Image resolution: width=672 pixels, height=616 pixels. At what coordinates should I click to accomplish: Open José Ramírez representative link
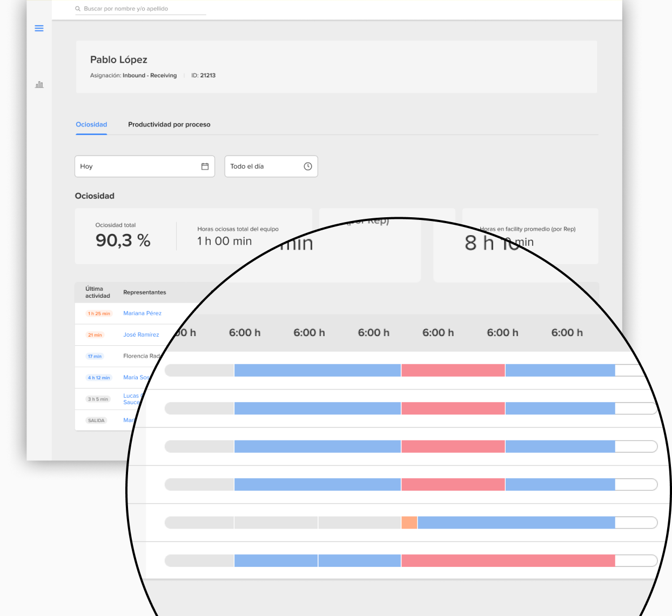pyautogui.click(x=141, y=334)
